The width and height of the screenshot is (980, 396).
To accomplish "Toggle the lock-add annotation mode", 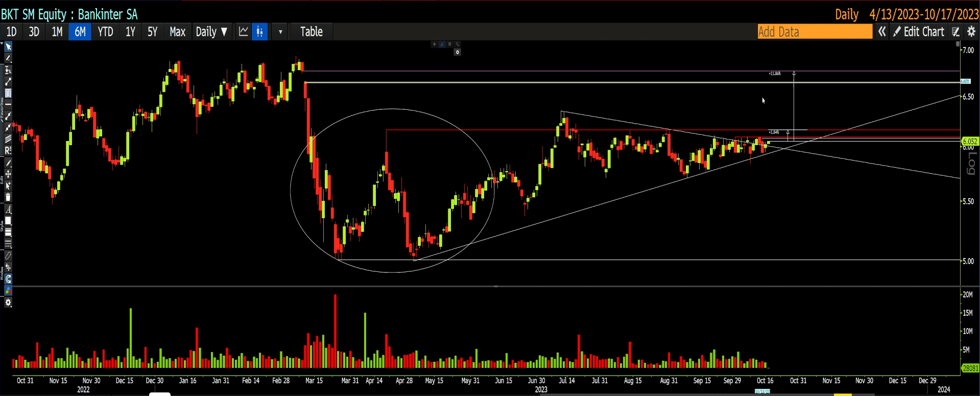I will click(x=8, y=267).
